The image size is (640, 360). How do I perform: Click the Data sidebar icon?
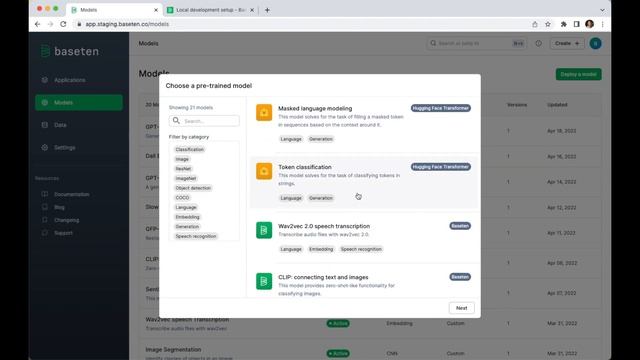45,125
